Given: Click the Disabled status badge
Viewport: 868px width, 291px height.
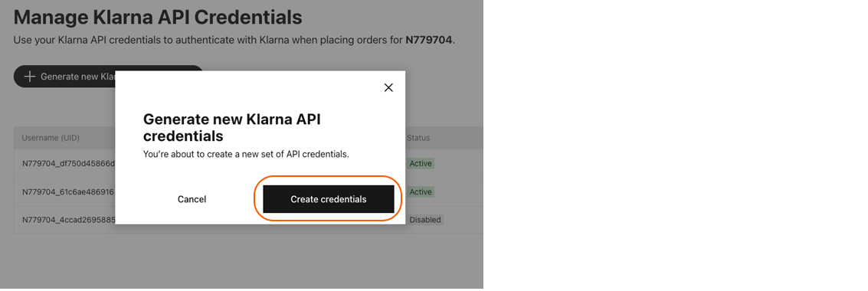Looking at the screenshot, I should coord(425,220).
